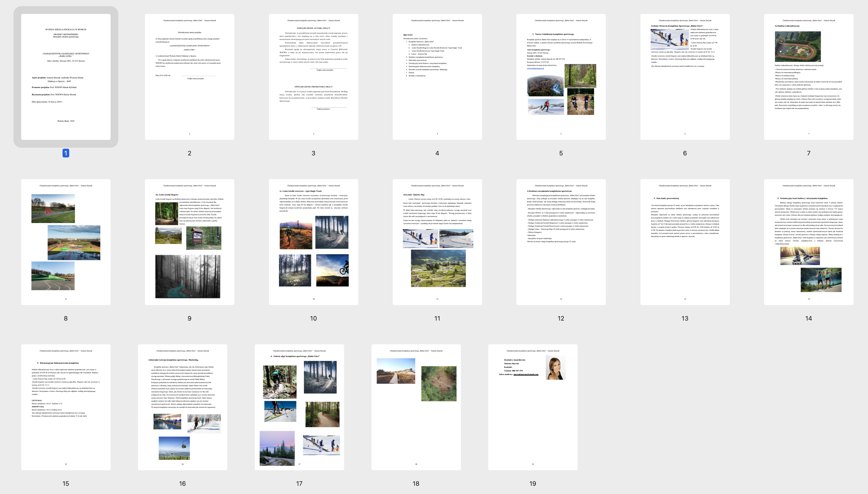The image size is (868, 494).
Task: Click page 16 marketing thumbnail with gondola photo
Action: [x=182, y=407]
